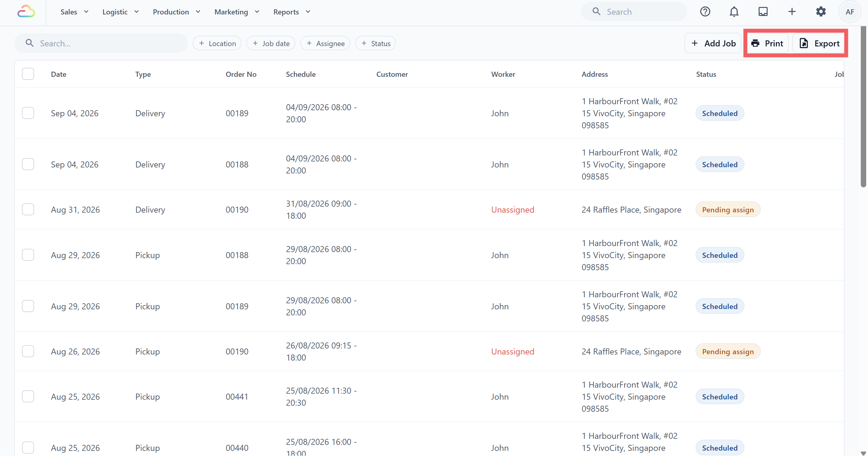The height and width of the screenshot is (456, 868).
Task: Click the printer icon on Print button
Action: [755, 43]
